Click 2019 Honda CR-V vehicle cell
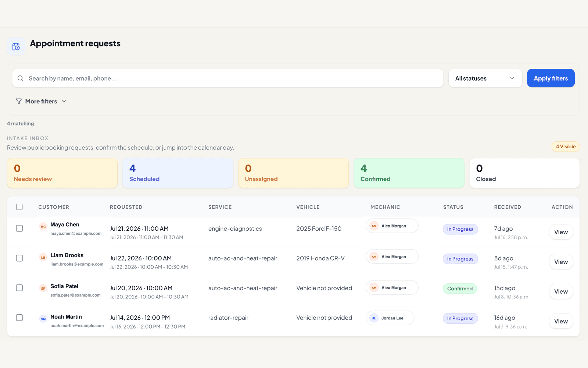This screenshot has height=368, width=588. (x=320, y=258)
